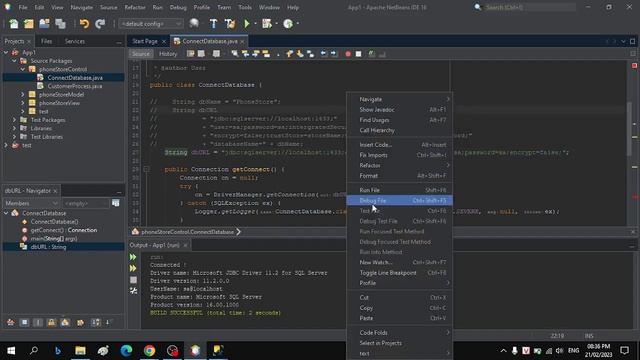Open the arrow next to Run Project
640x360 pixels.
point(255,24)
